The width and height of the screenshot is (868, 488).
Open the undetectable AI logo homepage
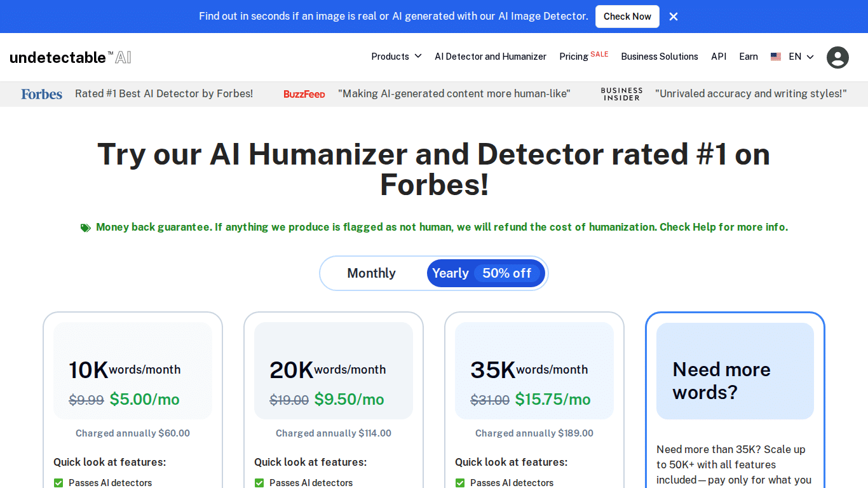pyautogui.click(x=71, y=57)
